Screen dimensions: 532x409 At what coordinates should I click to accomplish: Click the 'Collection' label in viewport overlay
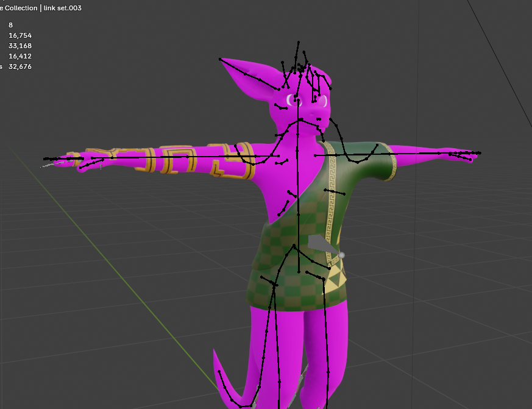click(x=20, y=8)
